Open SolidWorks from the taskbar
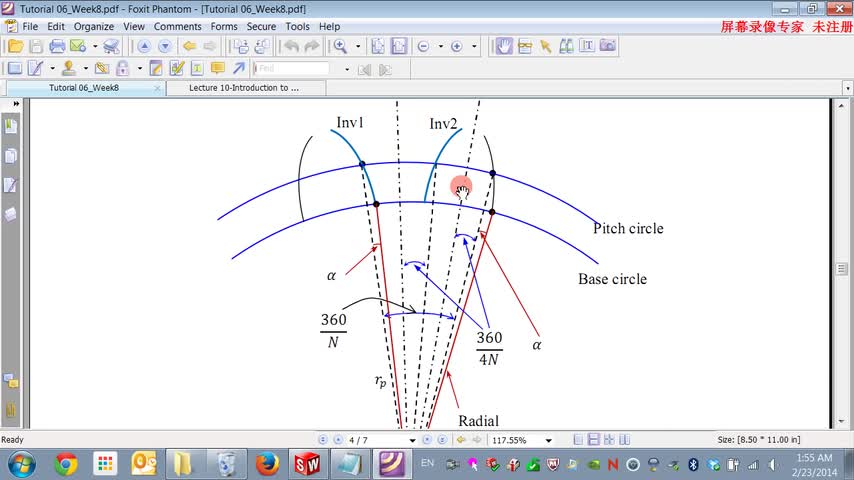854x480 pixels. pos(307,464)
